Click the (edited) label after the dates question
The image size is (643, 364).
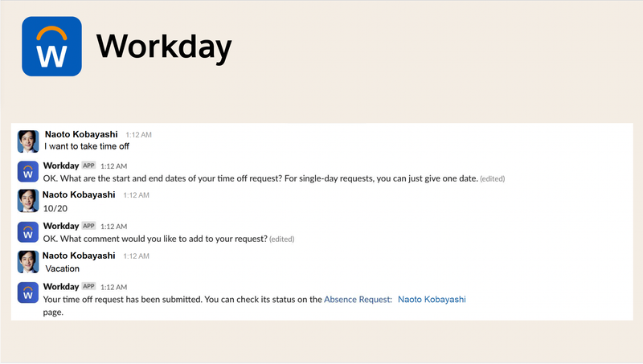[493, 179]
